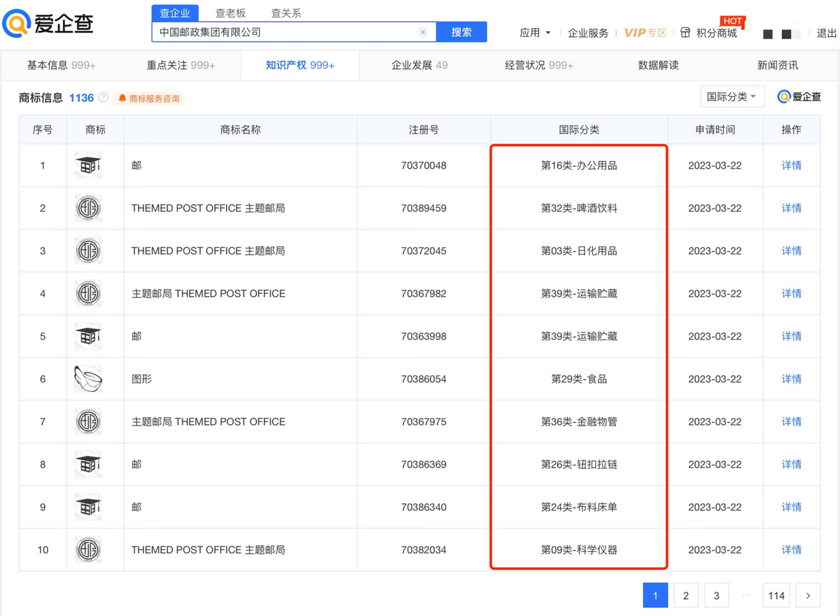Expand the 应用 dropdown menu
The width and height of the screenshot is (840, 616).
535,33
